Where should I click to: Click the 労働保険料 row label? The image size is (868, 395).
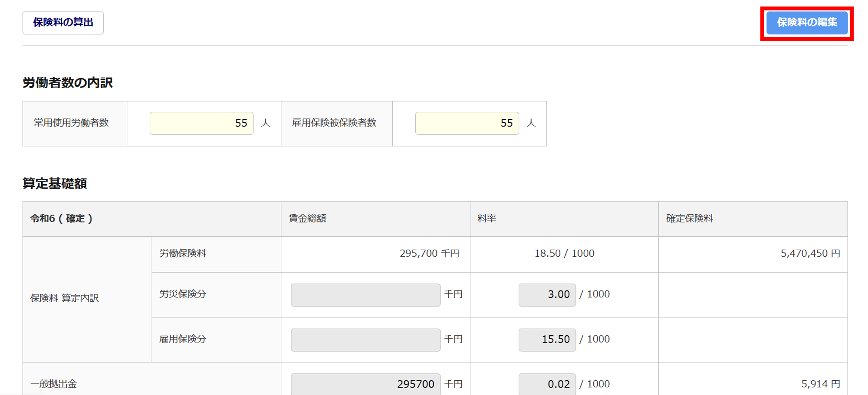183,254
